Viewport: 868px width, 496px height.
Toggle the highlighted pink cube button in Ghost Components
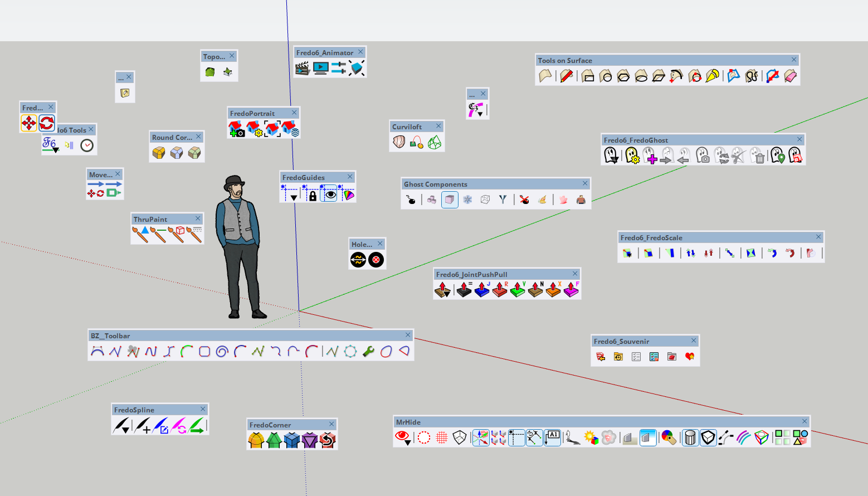tap(450, 200)
